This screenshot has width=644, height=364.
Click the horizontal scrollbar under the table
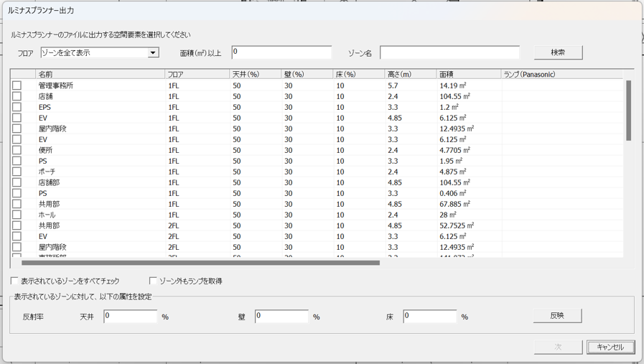coord(200,263)
